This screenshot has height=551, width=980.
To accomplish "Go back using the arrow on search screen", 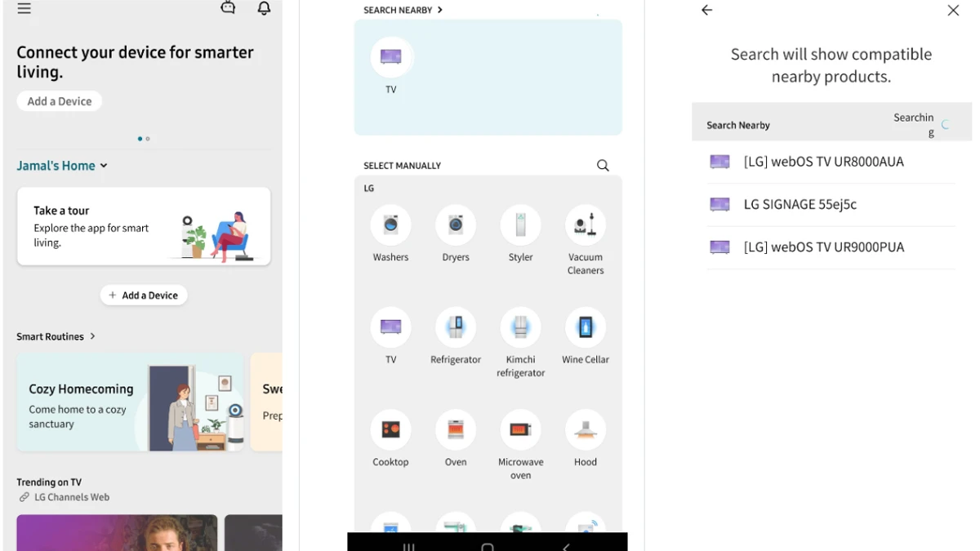I will [707, 10].
